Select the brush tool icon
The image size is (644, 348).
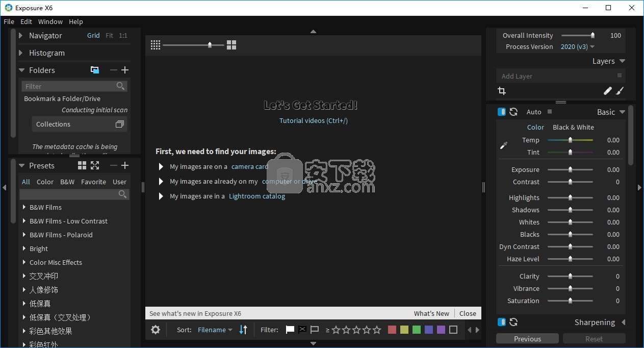[x=620, y=91]
